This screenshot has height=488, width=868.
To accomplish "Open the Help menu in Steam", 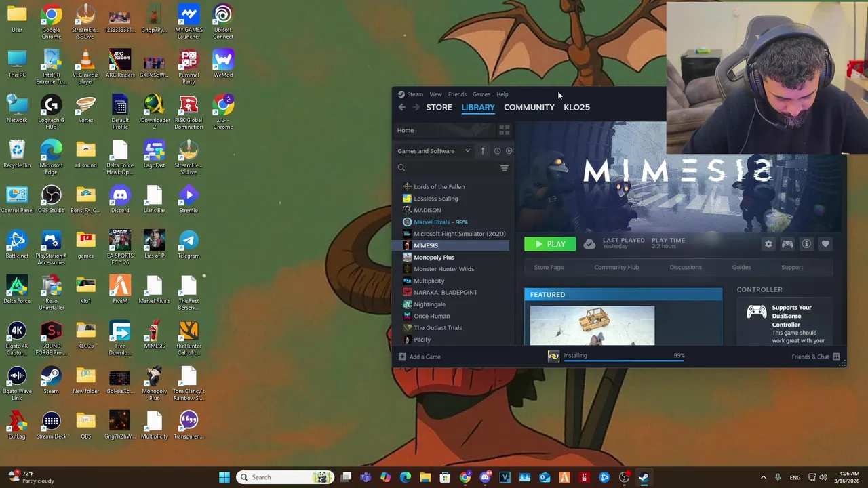I will (502, 94).
